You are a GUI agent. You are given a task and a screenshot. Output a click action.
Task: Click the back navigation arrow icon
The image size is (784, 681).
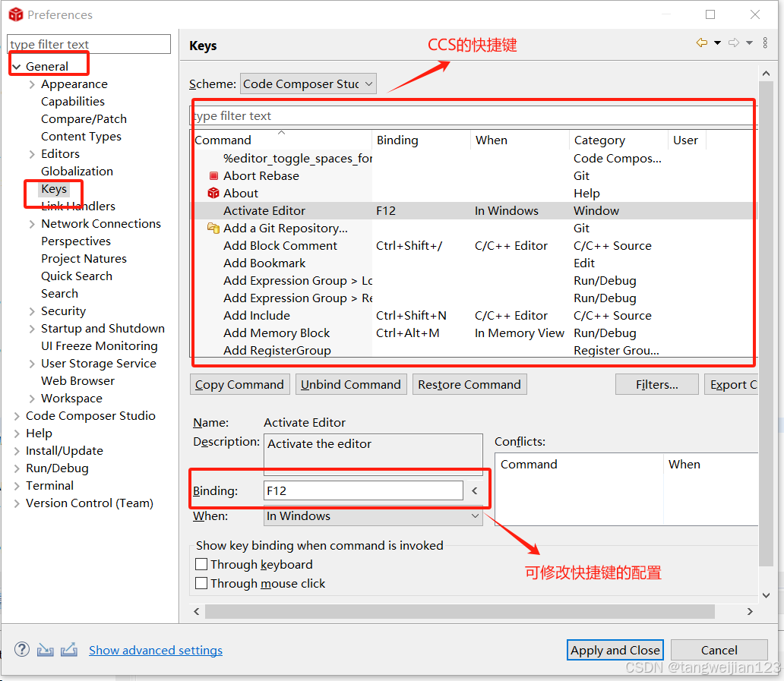[x=702, y=43]
